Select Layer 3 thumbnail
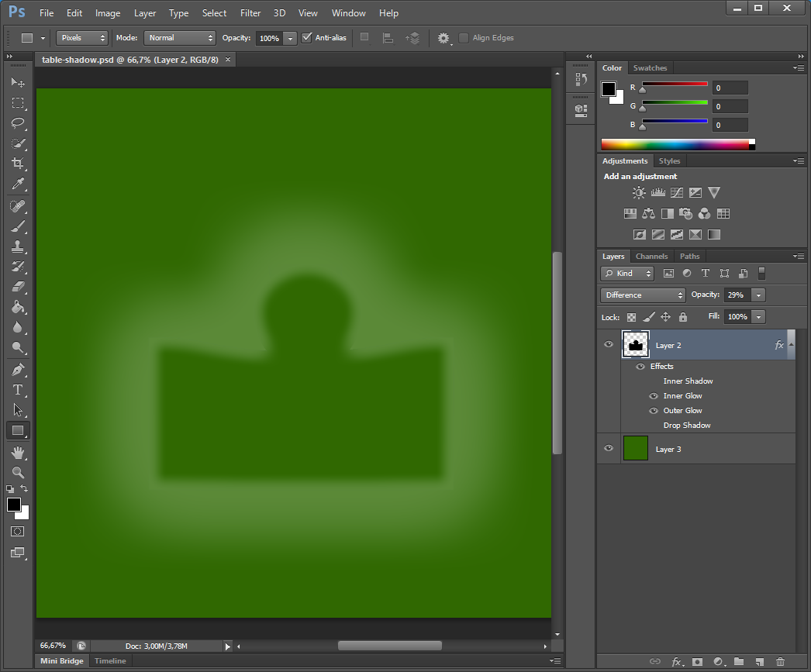The image size is (811, 672). pos(636,449)
